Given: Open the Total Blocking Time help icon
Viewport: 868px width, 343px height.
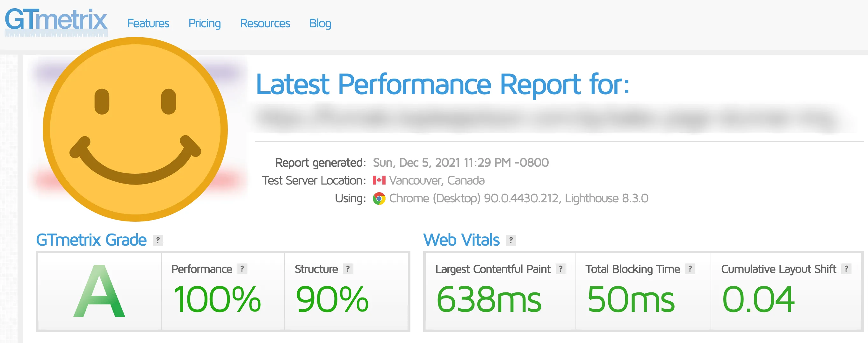Looking at the screenshot, I should (x=690, y=269).
